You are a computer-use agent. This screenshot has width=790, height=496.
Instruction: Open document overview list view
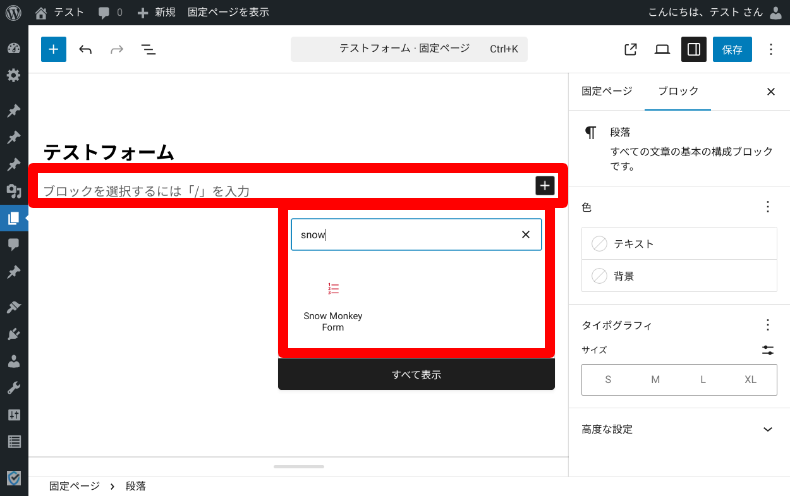tap(148, 49)
